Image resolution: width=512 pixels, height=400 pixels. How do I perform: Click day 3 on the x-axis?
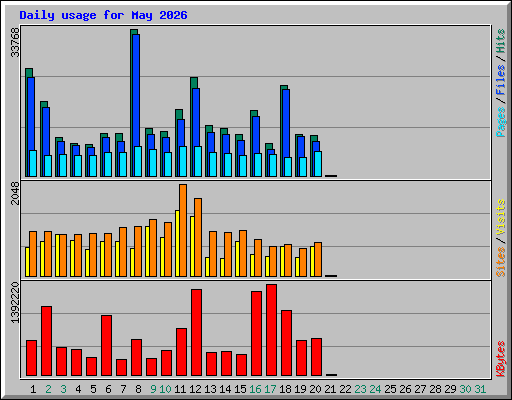pyautogui.click(x=63, y=389)
